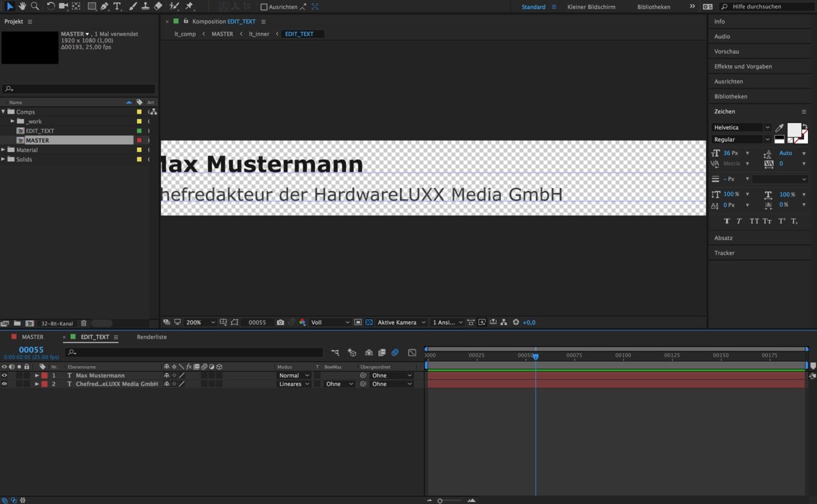Open the color channel display icon

[302, 323]
